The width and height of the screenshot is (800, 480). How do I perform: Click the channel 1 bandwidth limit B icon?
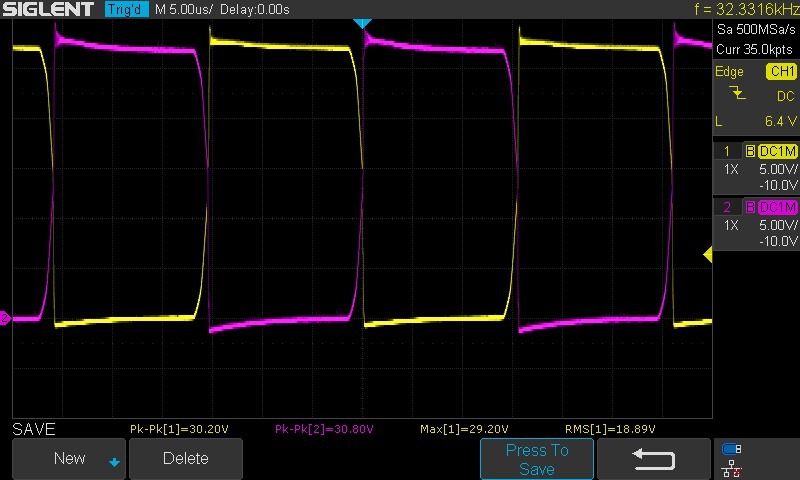pyautogui.click(x=750, y=151)
